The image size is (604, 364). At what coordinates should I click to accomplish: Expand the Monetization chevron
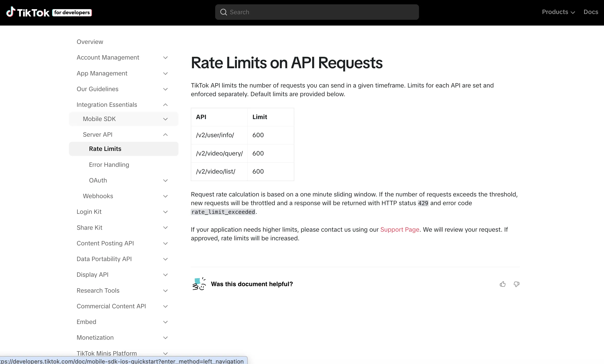click(165, 338)
